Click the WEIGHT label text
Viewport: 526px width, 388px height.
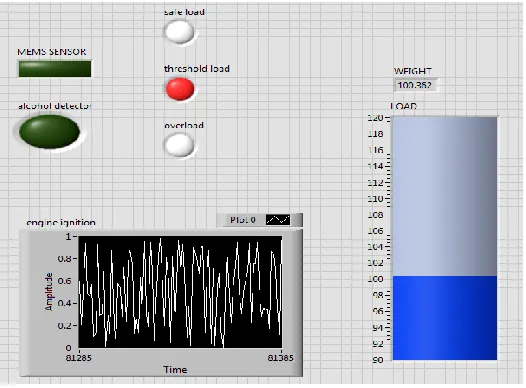click(x=413, y=71)
